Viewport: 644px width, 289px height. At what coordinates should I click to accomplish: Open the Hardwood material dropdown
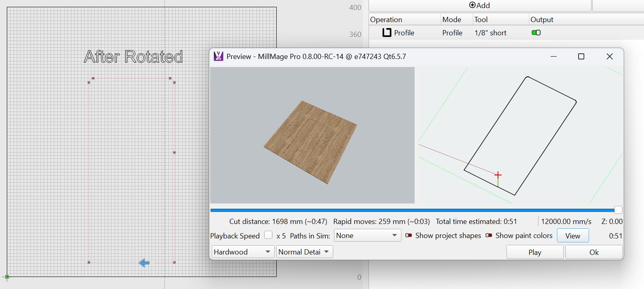click(243, 252)
